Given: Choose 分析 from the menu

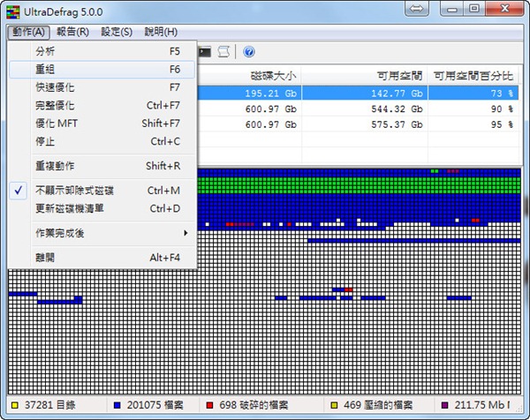Looking at the screenshot, I should click(x=102, y=51).
